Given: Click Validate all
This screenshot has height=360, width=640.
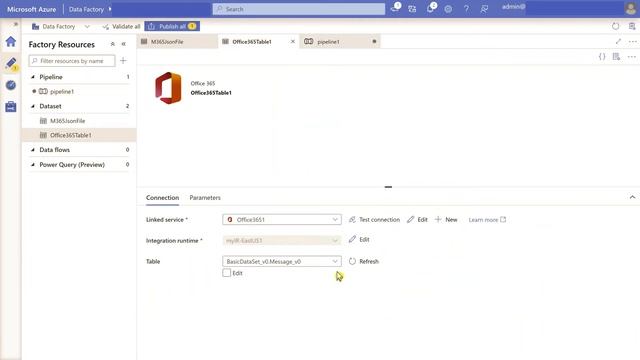Looking at the screenshot, I should pos(121,26).
